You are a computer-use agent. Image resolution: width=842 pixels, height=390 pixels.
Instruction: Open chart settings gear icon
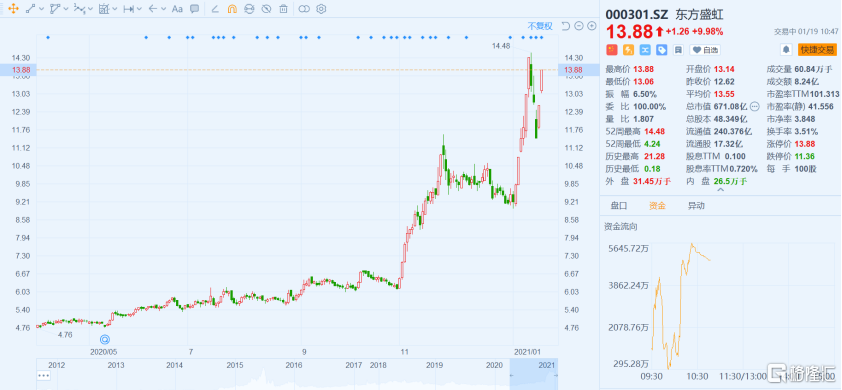pos(321,9)
